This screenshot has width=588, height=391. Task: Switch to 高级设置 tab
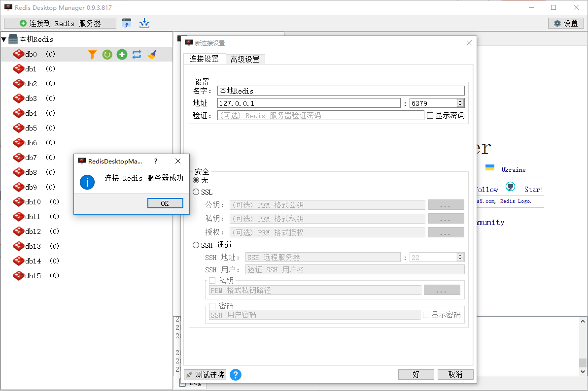(245, 59)
